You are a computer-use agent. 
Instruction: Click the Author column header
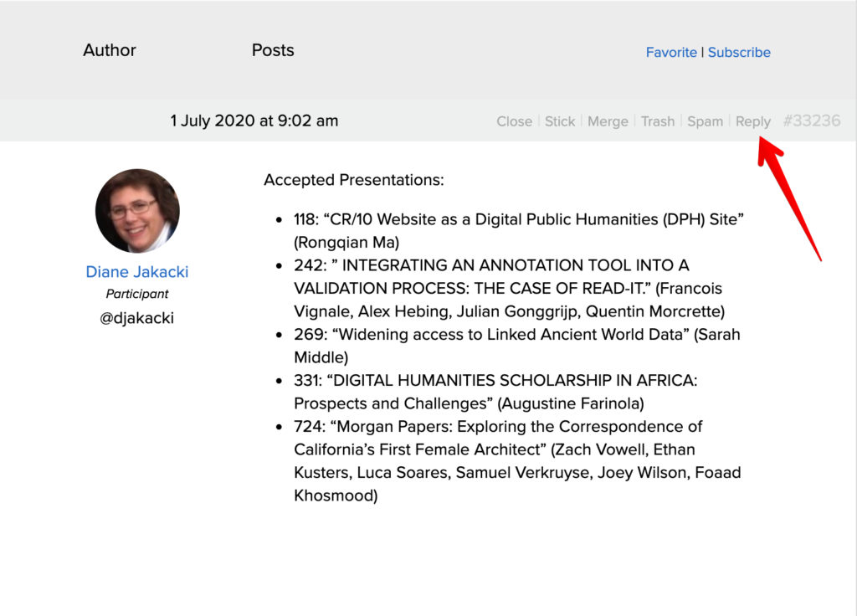point(109,50)
